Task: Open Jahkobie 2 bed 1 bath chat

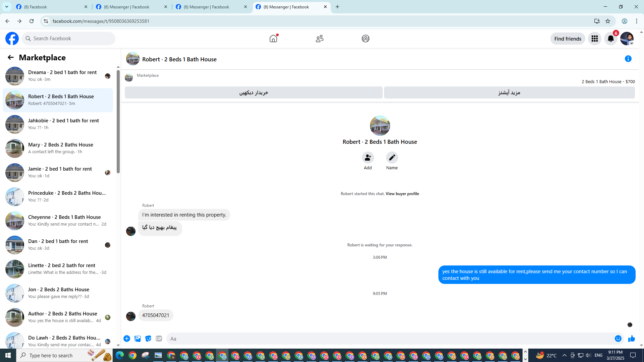Action: [x=58, y=124]
